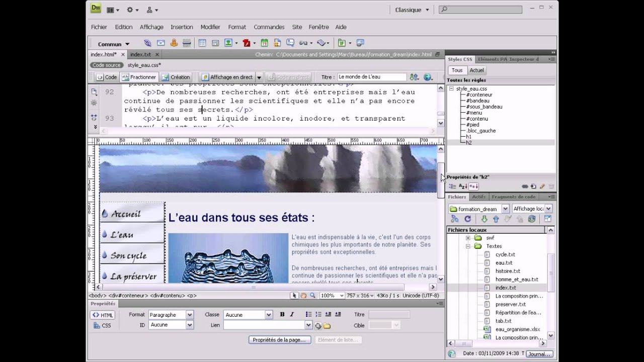Click the CSS properties button

tap(103, 326)
